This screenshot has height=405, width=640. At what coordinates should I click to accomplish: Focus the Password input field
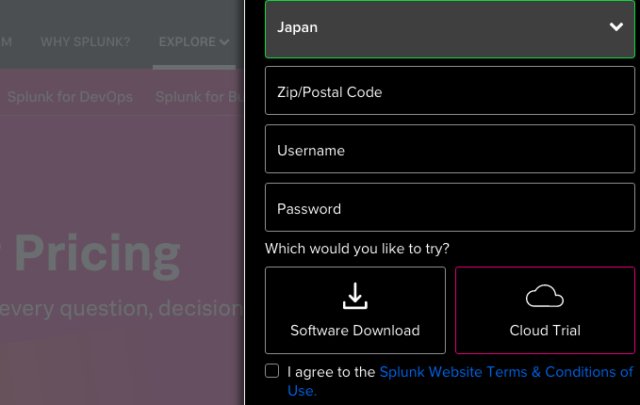tap(450, 209)
